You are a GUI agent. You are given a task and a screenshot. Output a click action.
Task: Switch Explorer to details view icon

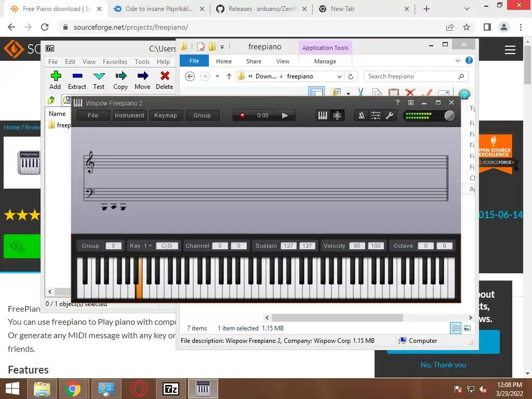[456, 328]
